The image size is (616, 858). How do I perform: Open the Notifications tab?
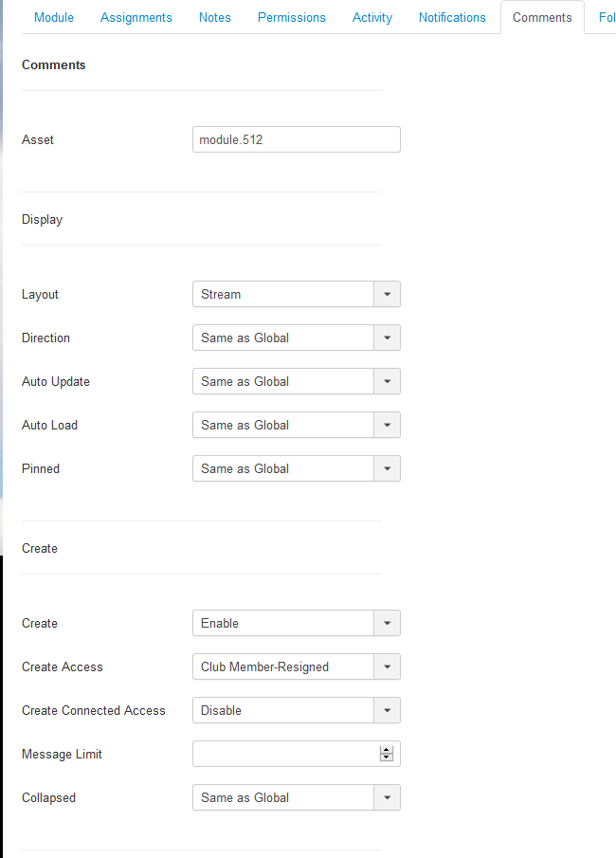[452, 17]
